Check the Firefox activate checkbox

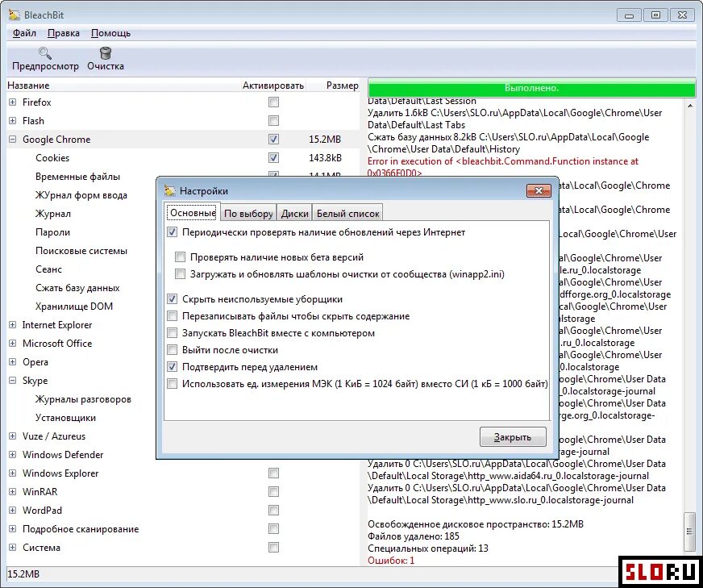[273, 102]
